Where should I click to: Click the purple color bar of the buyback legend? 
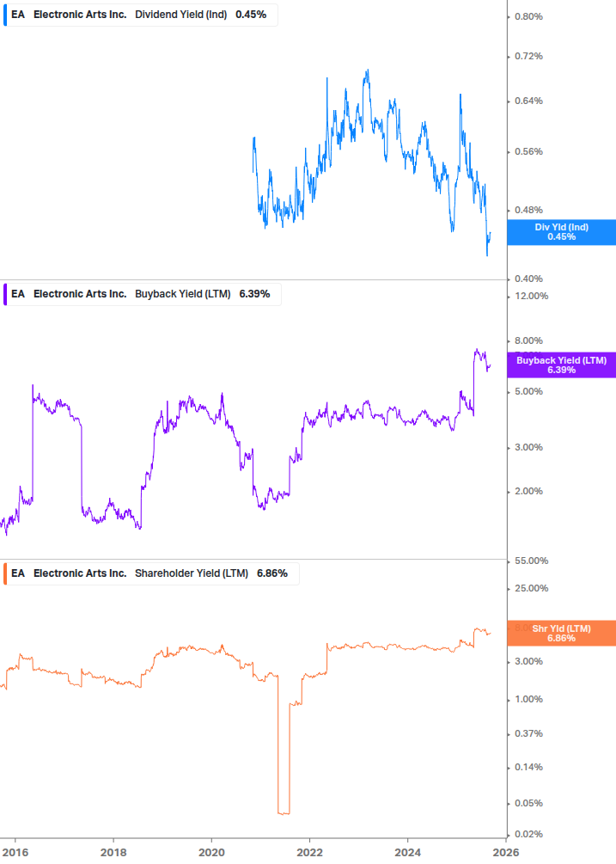[x=5, y=294]
